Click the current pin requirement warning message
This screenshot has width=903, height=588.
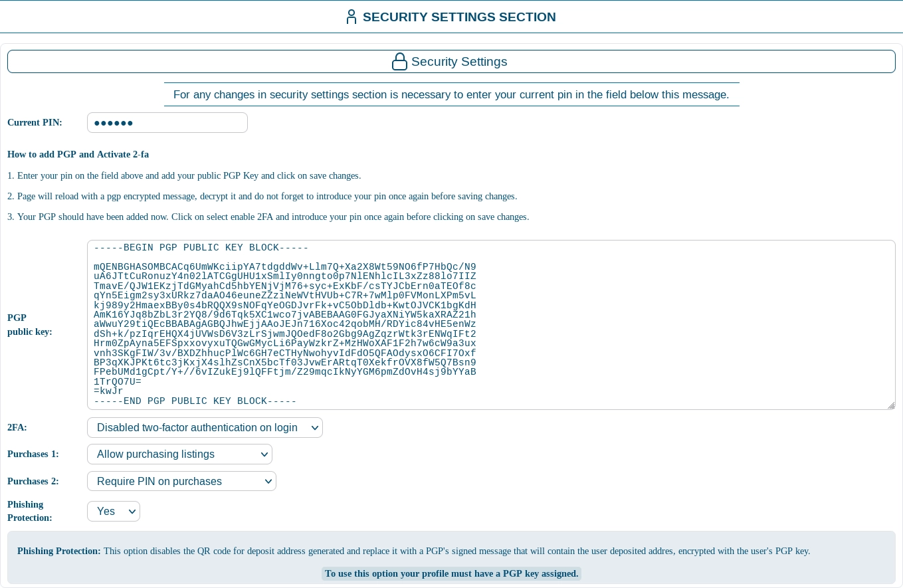click(451, 94)
